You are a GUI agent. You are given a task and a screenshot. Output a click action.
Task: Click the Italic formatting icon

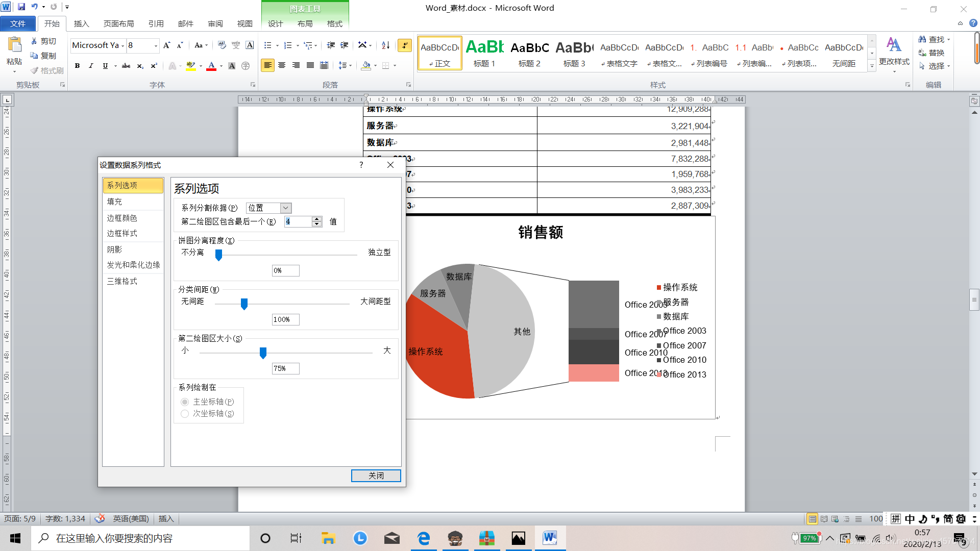[x=91, y=66]
